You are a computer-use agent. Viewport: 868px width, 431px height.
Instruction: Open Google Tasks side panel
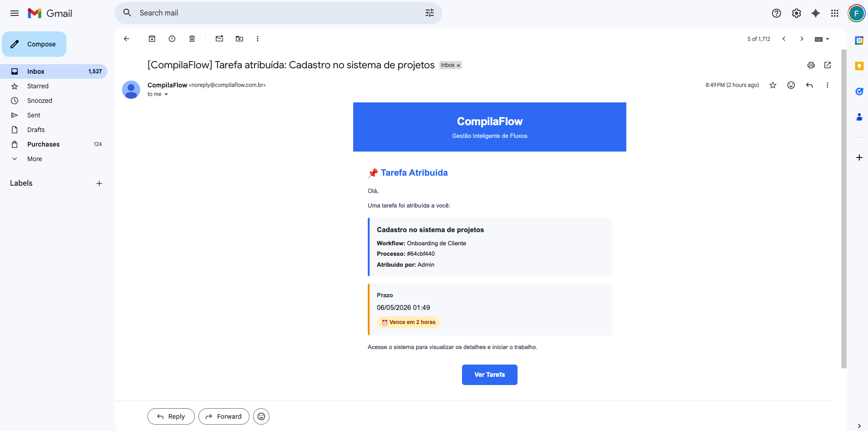pos(859,91)
